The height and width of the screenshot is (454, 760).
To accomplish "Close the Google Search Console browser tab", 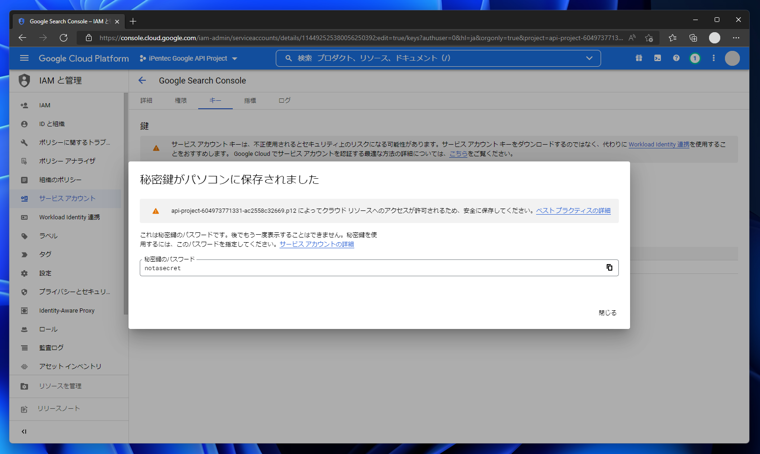I will click(x=117, y=21).
